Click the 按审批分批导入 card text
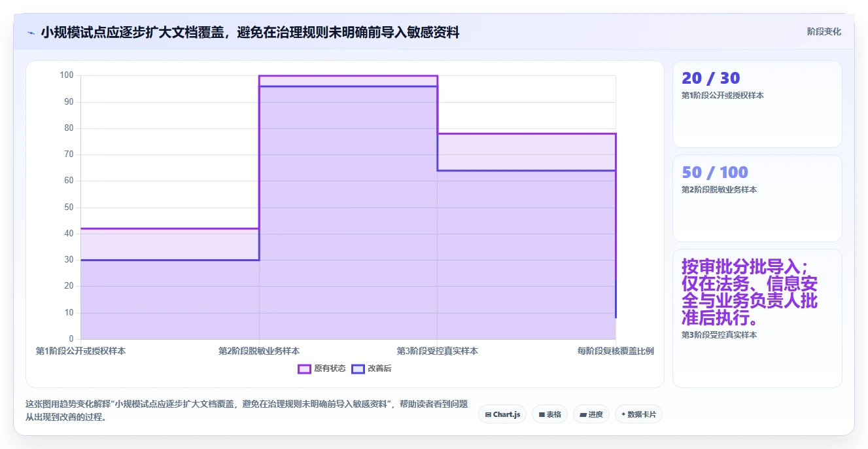The width and height of the screenshot is (868, 449). coord(750,293)
